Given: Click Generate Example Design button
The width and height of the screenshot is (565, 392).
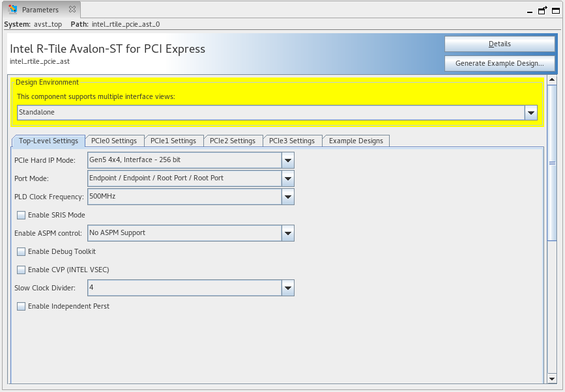Looking at the screenshot, I should pos(499,63).
